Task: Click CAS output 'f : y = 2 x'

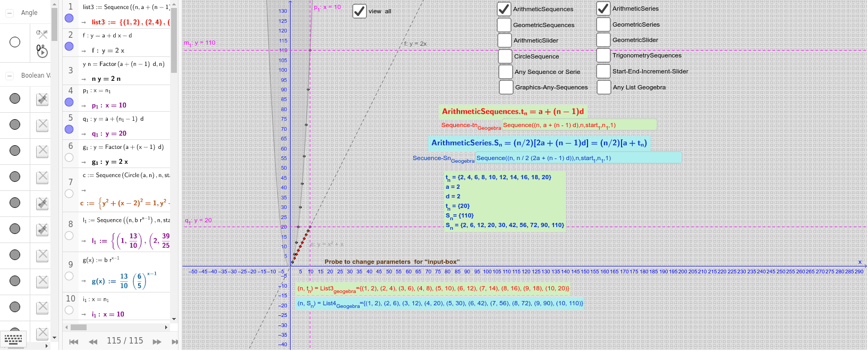Action: (x=108, y=51)
